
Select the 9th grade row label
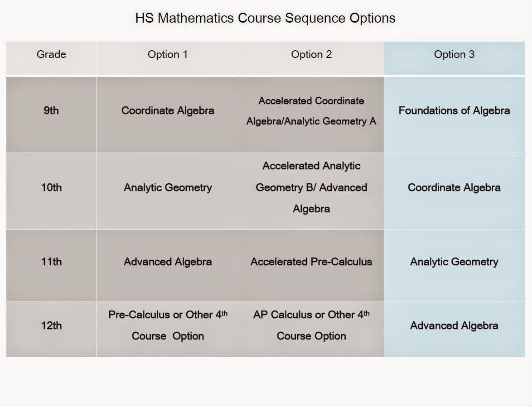(x=51, y=111)
